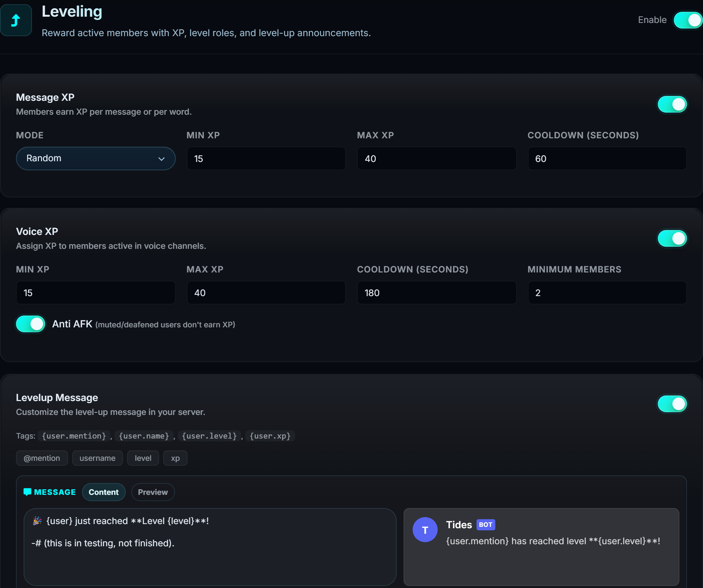Click the Voice XP cooldown field showing 180
Screen dimensions: 703x588
[437, 293]
